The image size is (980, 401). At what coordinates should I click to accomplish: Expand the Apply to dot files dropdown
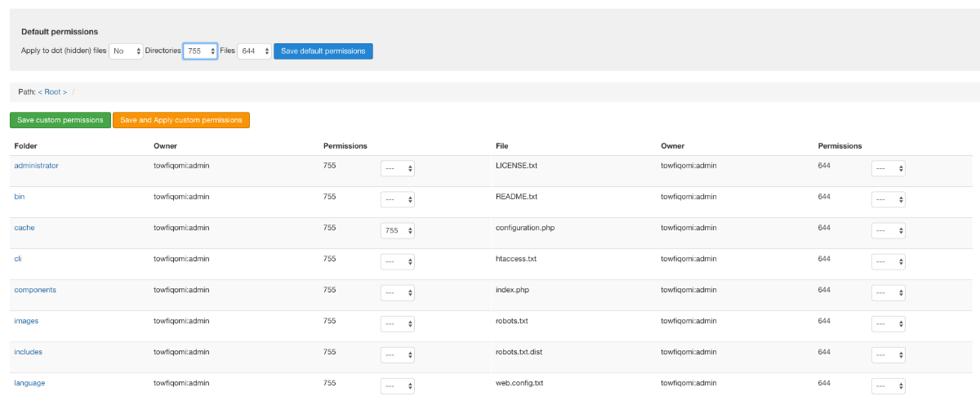pyautogui.click(x=126, y=51)
